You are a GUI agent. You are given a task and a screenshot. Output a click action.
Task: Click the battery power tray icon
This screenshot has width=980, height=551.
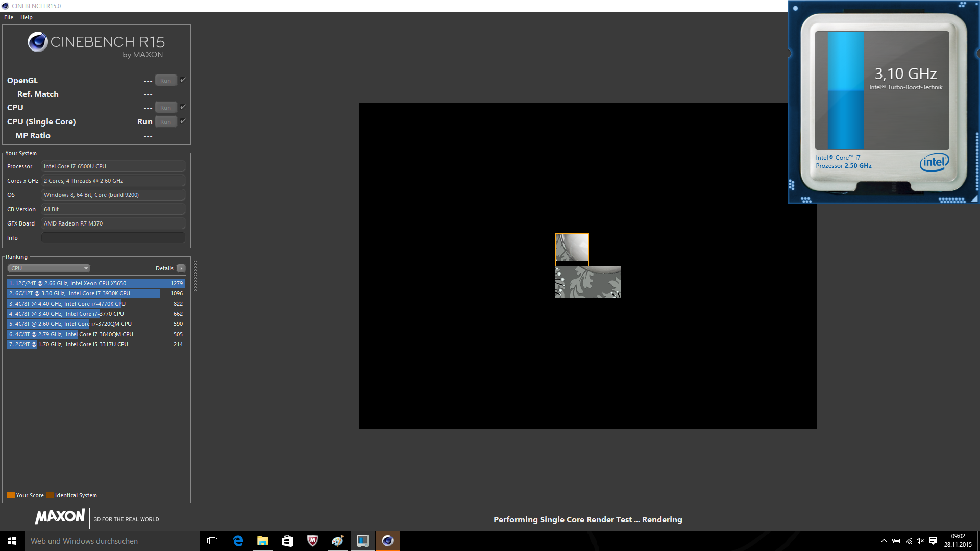click(896, 541)
